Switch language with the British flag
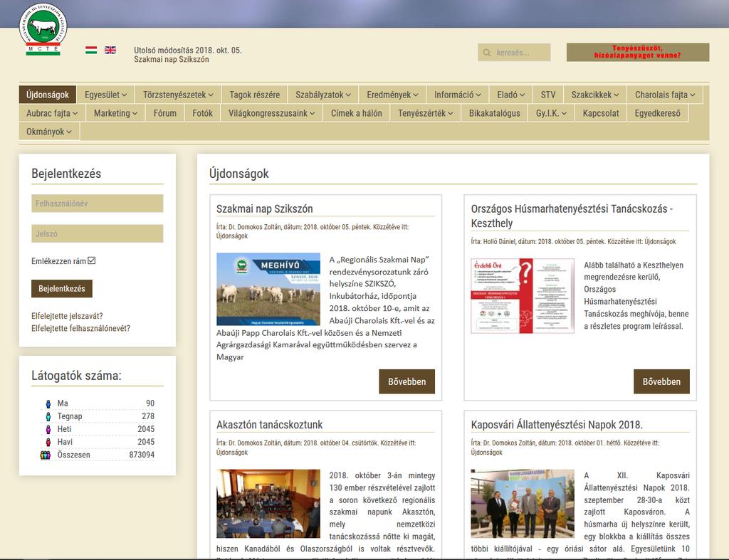The height and width of the screenshot is (560, 729). pos(110,51)
